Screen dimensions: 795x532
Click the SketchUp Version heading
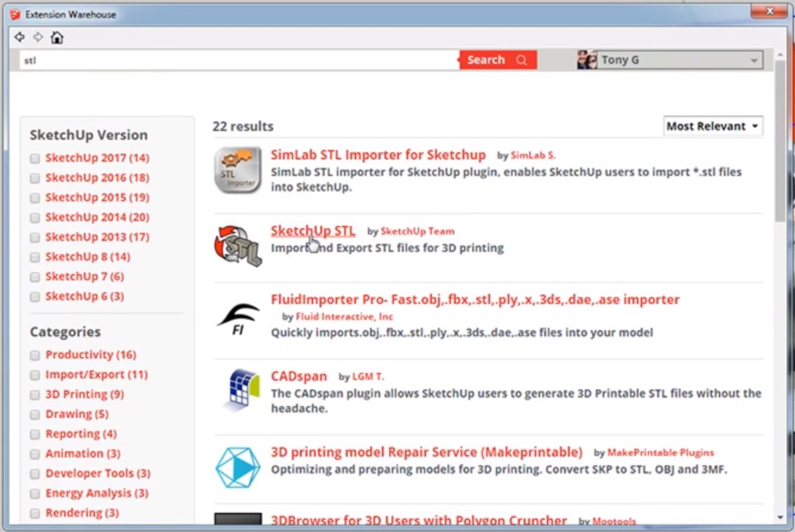pos(89,135)
